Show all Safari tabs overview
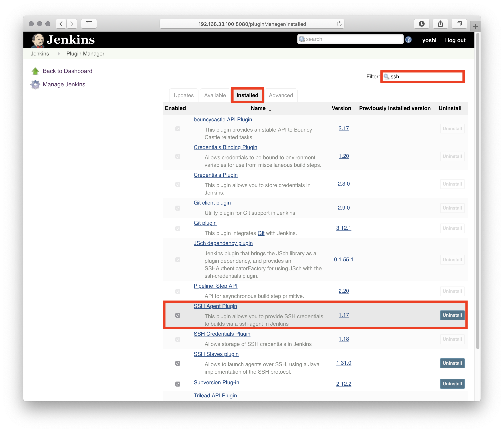504x432 pixels. coord(459,24)
